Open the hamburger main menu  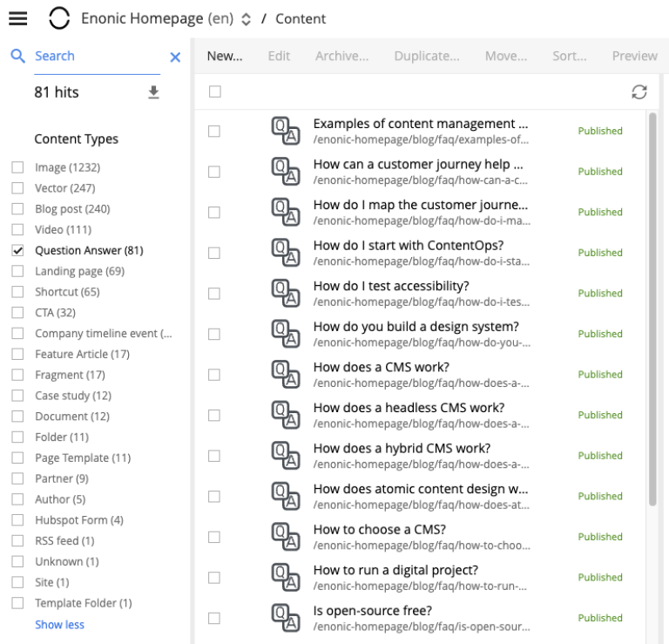click(x=18, y=18)
